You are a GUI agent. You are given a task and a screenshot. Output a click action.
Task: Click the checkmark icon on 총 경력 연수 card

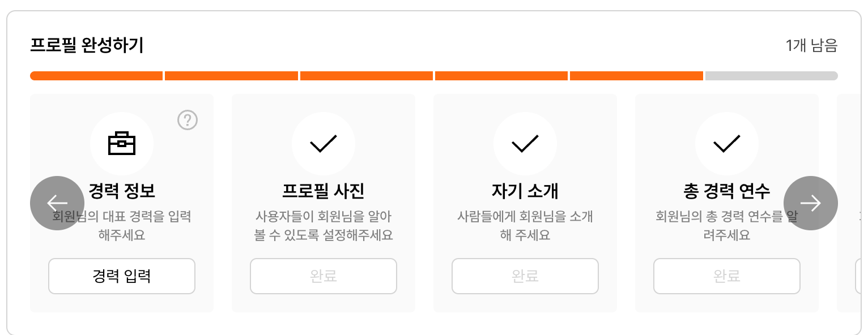point(727,143)
